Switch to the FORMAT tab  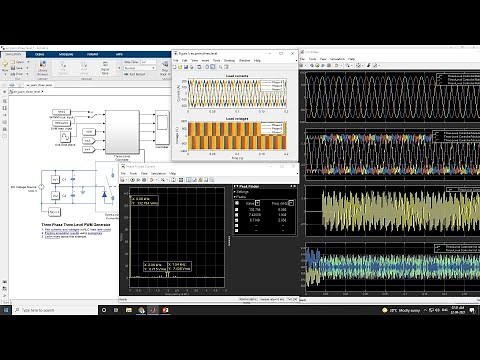pos(93,54)
